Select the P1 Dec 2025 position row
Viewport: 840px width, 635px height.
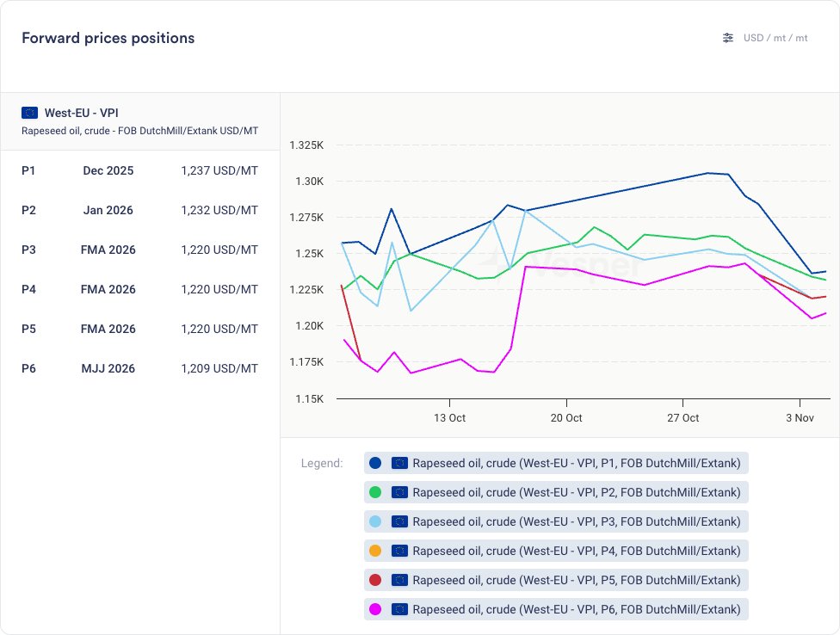tap(139, 170)
